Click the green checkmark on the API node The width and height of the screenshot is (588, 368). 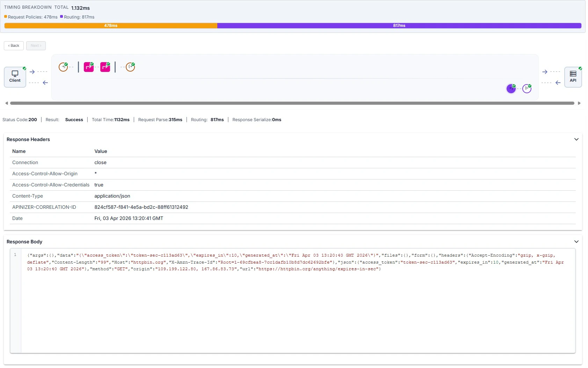coord(580,69)
